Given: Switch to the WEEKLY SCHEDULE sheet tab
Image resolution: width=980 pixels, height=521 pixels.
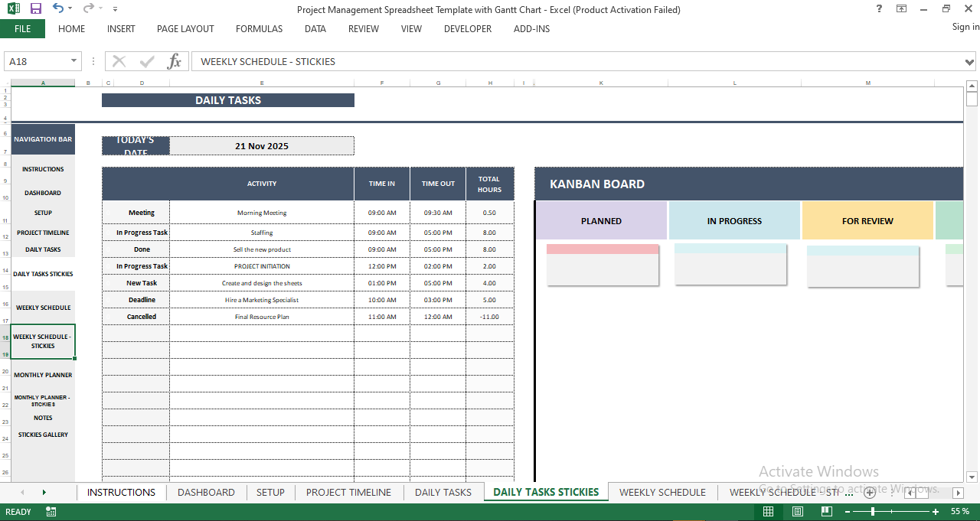Looking at the screenshot, I should [661, 492].
